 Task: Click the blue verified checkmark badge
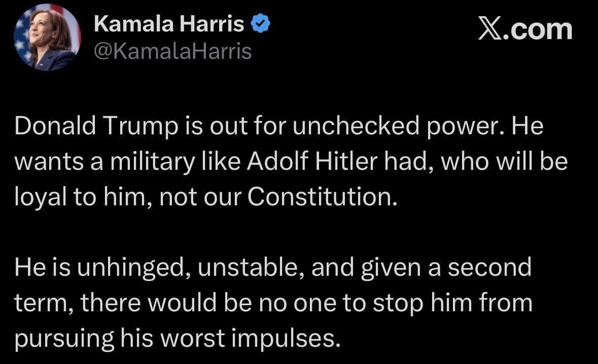click(x=261, y=23)
